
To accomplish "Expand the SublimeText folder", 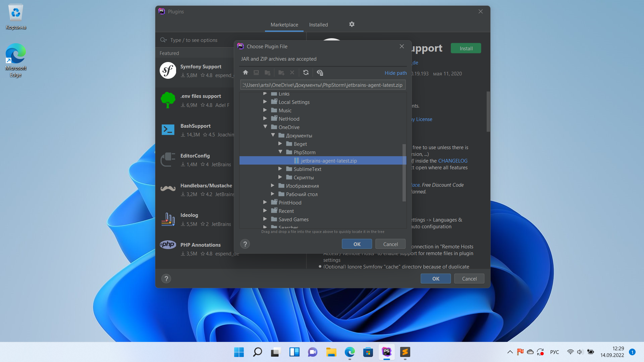I will pos(280,169).
